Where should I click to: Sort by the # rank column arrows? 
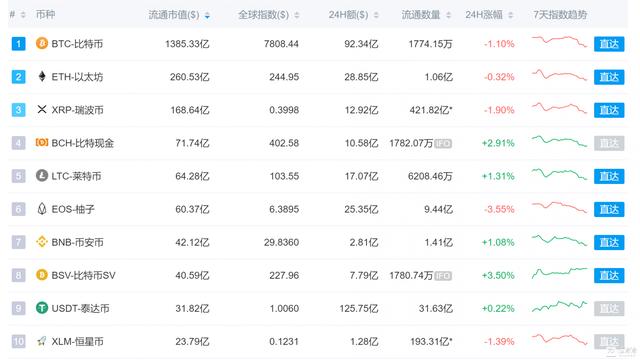click(x=23, y=15)
